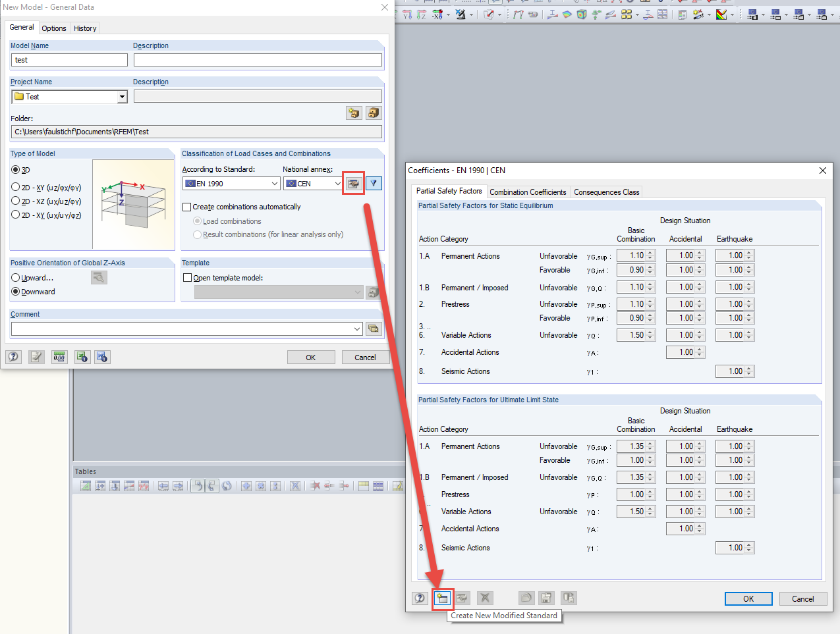This screenshot has width=840, height=634.
Task: Click the edit comment notepad icon in New Model
Action: (36, 357)
